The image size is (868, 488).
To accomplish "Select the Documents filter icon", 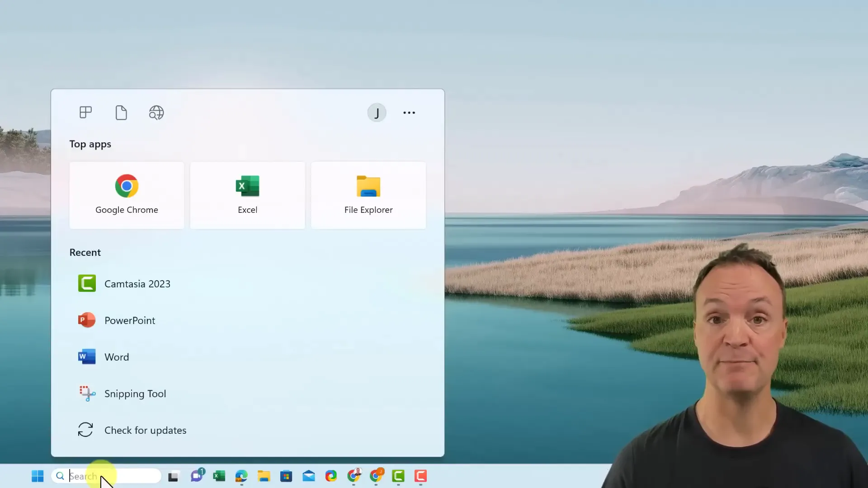I will (x=121, y=113).
